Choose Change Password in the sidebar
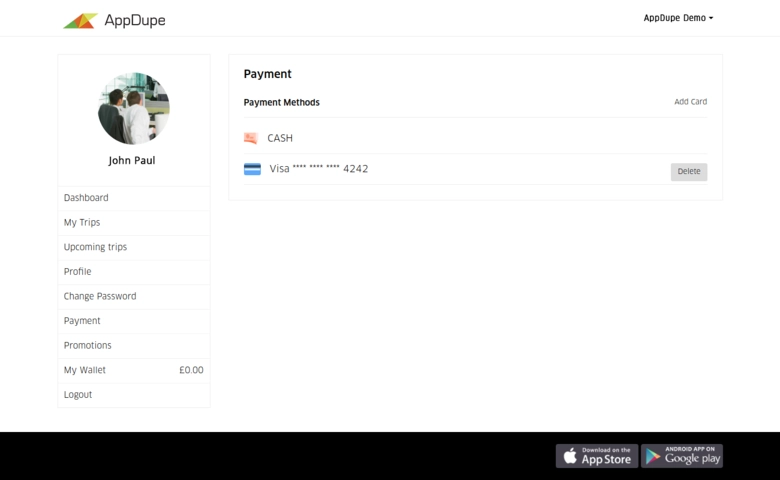 pyautogui.click(x=134, y=296)
